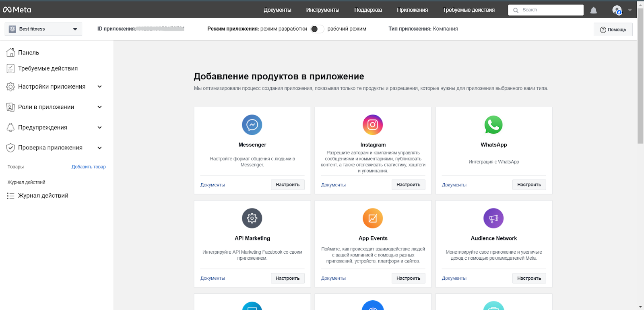Focus the Search input field
Image resolution: width=644 pixels, height=310 pixels.
tap(546, 10)
